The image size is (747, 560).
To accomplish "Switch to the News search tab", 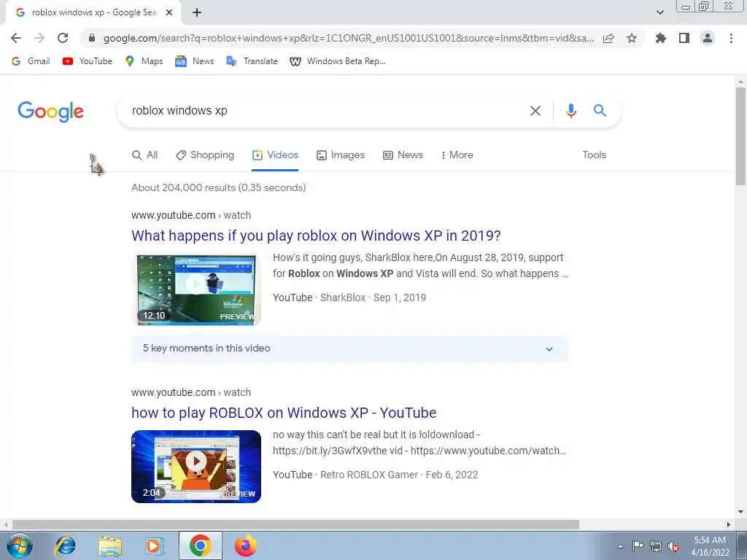I will (403, 155).
